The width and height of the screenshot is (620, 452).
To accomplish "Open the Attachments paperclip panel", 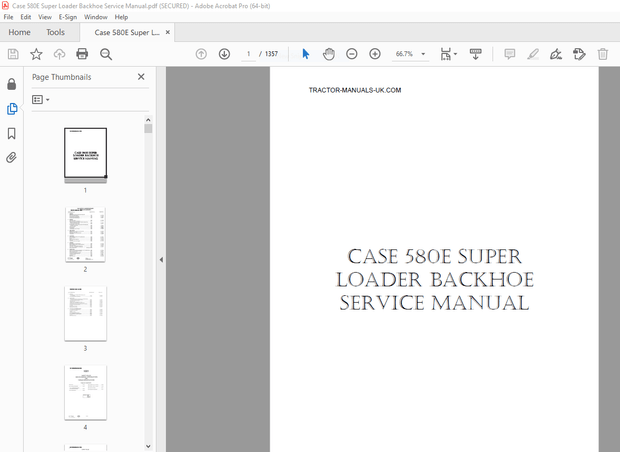I will pyautogui.click(x=11, y=158).
